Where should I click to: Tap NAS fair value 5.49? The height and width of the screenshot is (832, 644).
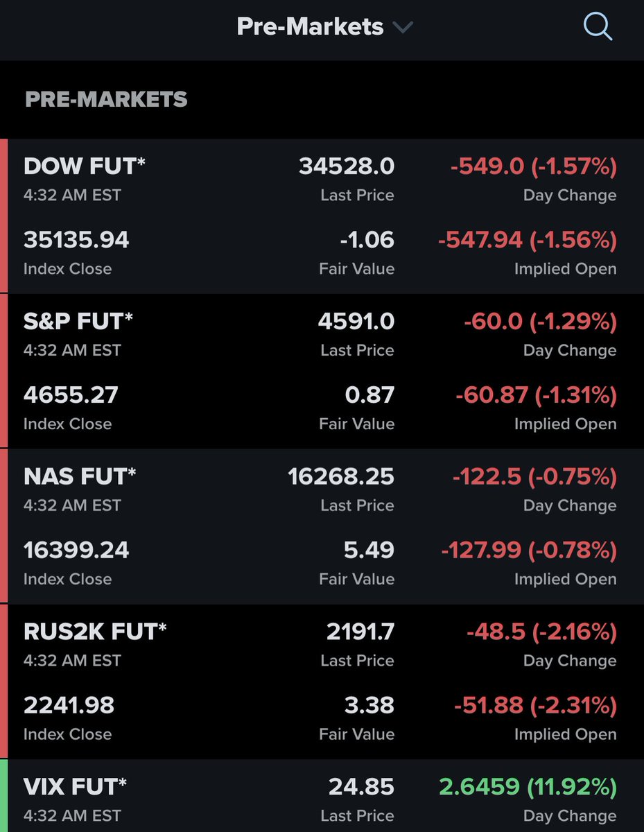click(369, 551)
